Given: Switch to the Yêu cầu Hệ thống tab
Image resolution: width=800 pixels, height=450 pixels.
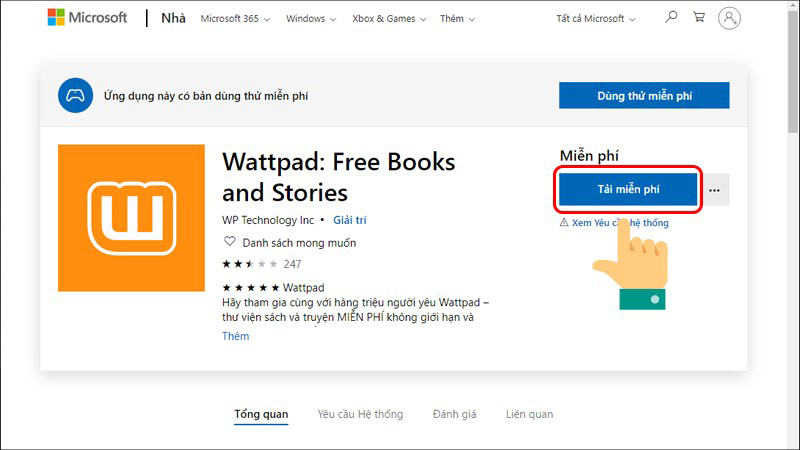Looking at the screenshot, I should click(x=360, y=414).
